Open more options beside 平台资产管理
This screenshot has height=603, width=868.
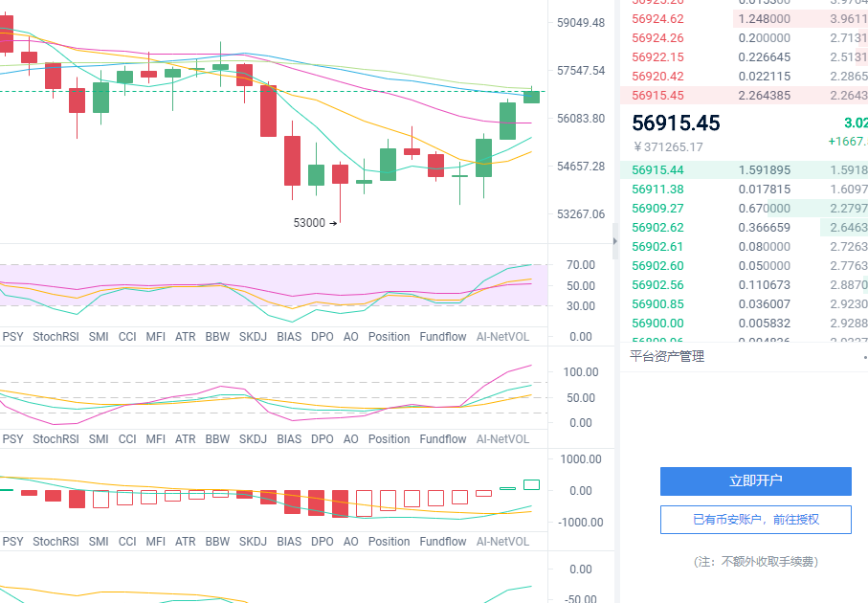coord(865,358)
